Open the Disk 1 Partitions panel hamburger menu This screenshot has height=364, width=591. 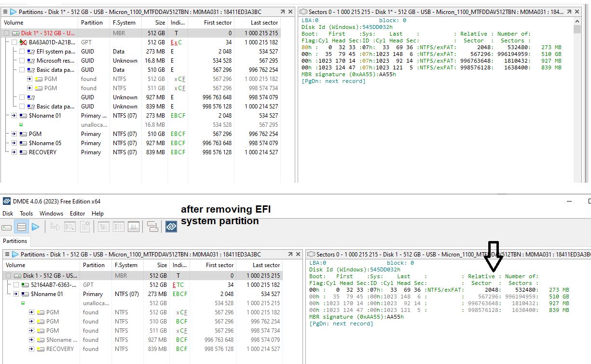7,254
